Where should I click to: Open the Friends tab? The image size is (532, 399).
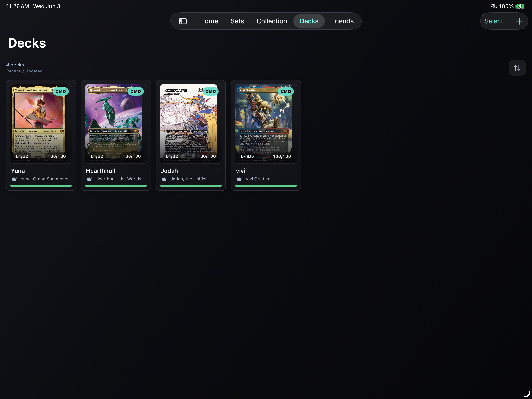(342, 21)
